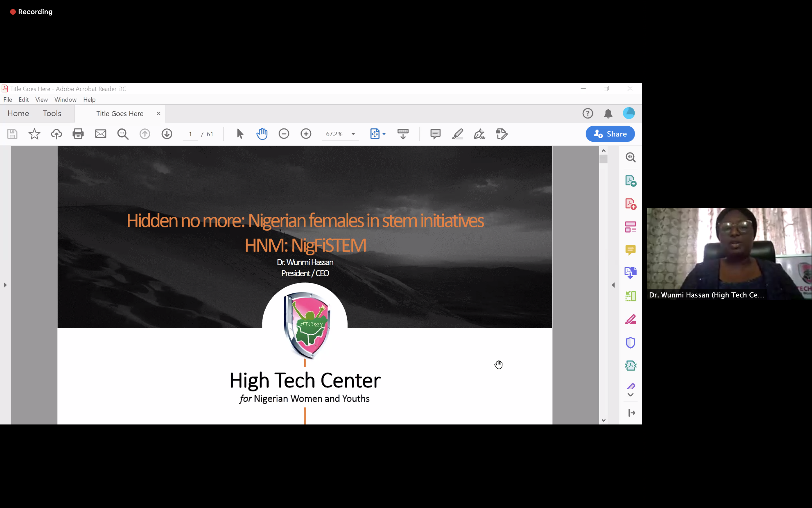Go to next page arrow icon

click(167, 134)
